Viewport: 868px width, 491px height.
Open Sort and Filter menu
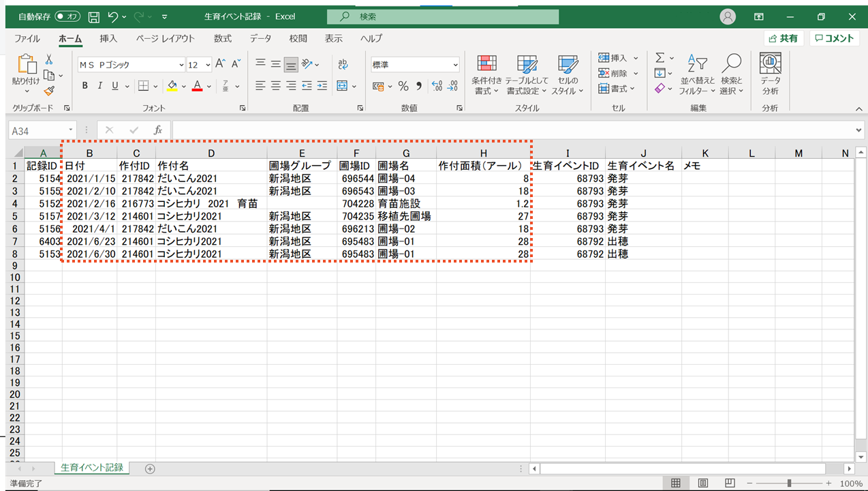tap(697, 75)
